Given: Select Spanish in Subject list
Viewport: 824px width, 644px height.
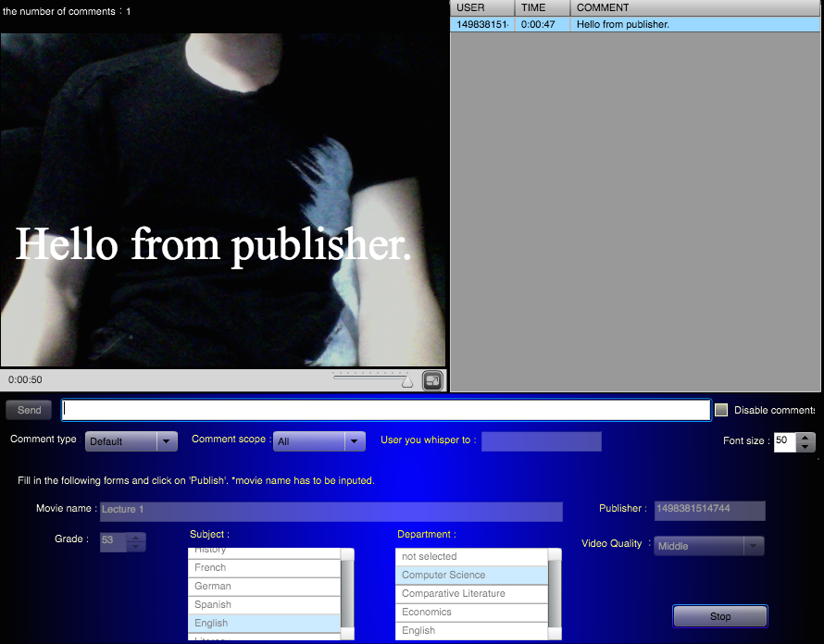Looking at the screenshot, I should click(x=265, y=604).
